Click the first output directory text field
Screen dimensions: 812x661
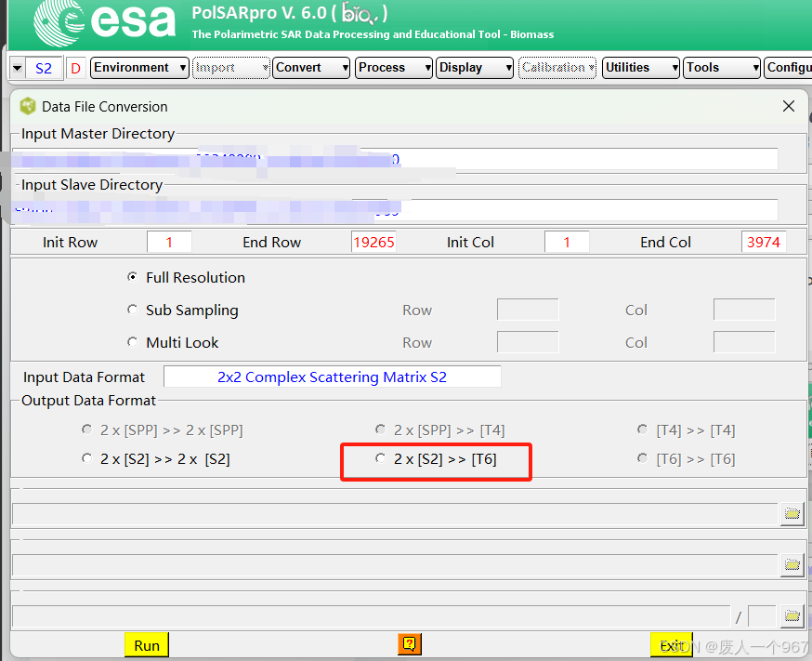[395, 514]
